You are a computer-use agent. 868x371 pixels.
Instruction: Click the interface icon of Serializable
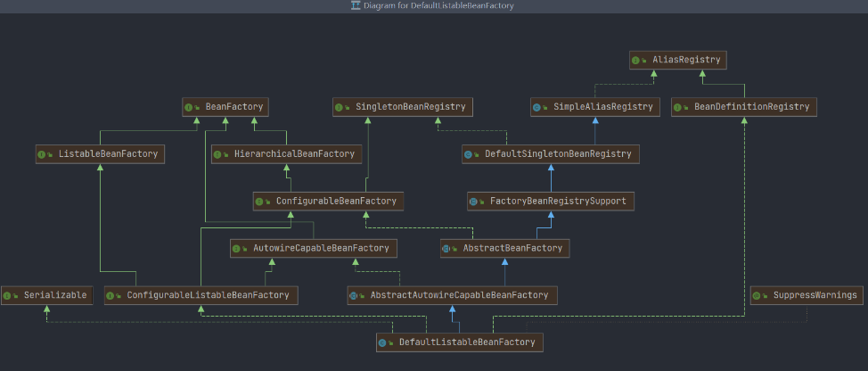point(7,296)
